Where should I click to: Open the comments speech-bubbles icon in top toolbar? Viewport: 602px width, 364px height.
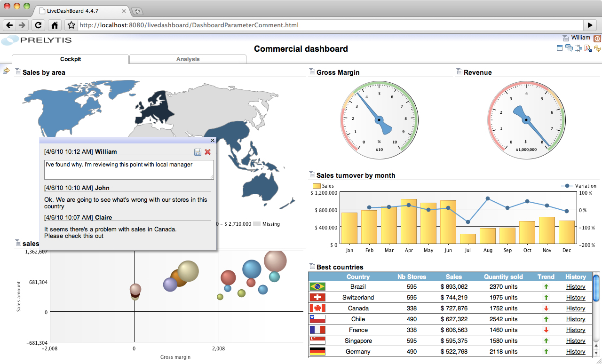click(x=569, y=48)
